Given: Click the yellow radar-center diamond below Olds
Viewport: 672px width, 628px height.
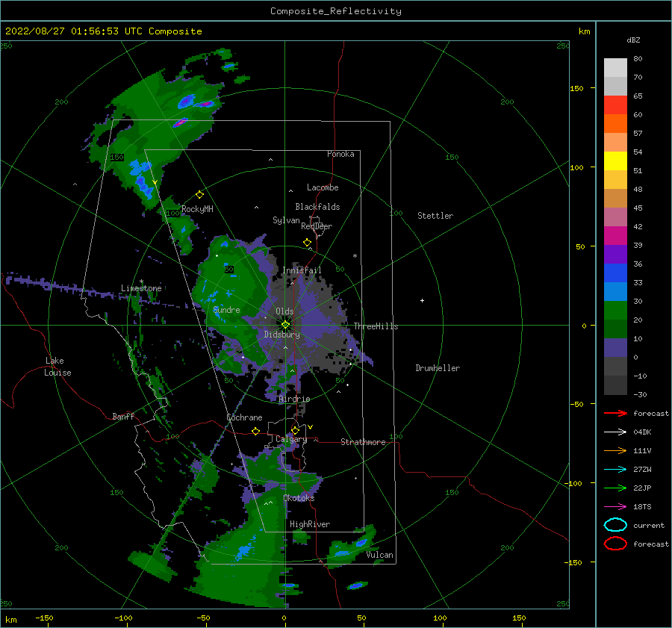Looking at the screenshot, I should point(285,325).
